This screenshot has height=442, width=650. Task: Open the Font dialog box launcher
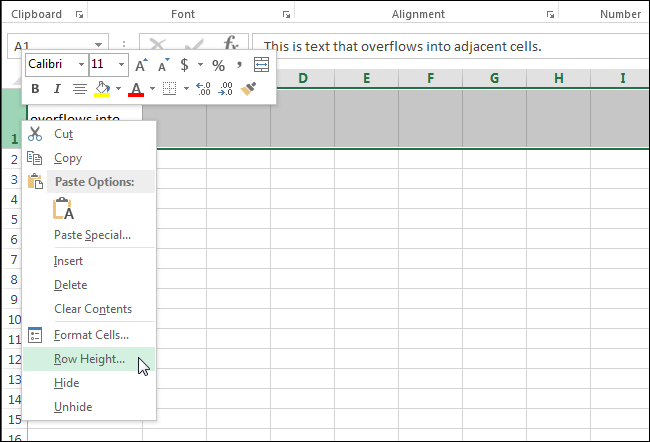286,14
